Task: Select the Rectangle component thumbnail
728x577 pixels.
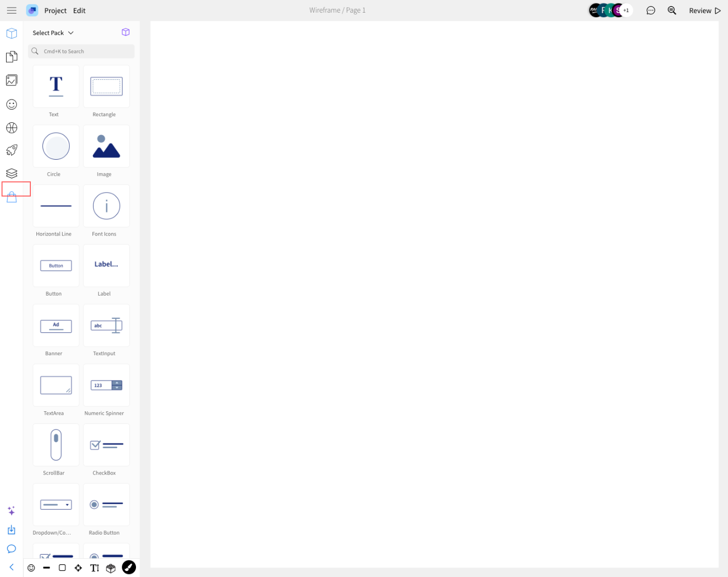Action: click(x=106, y=86)
